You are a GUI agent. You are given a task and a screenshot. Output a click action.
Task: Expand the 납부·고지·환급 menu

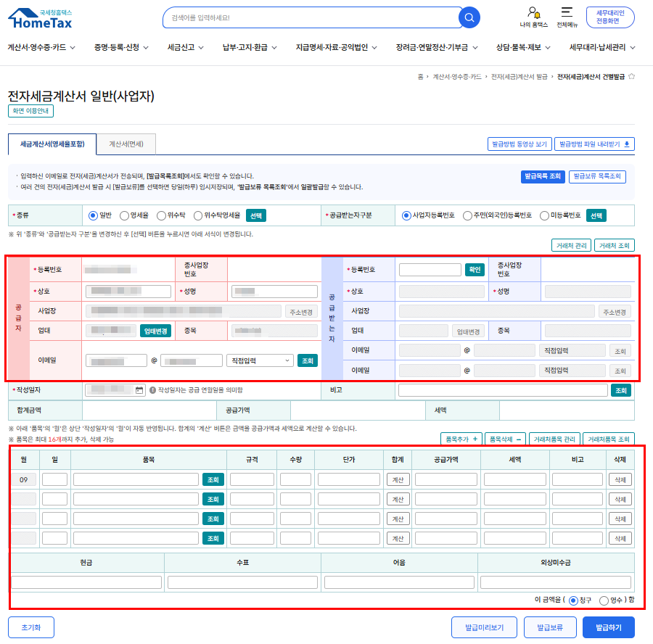(x=250, y=48)
